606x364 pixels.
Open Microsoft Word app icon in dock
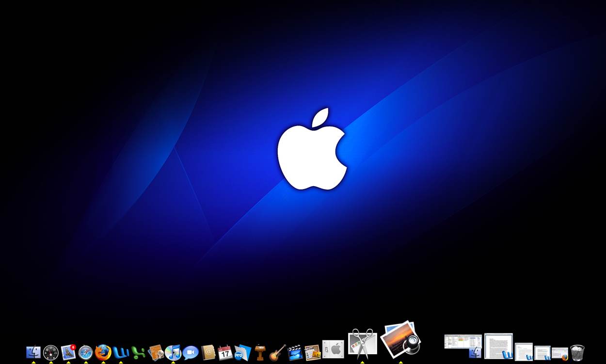coord(121,352)
